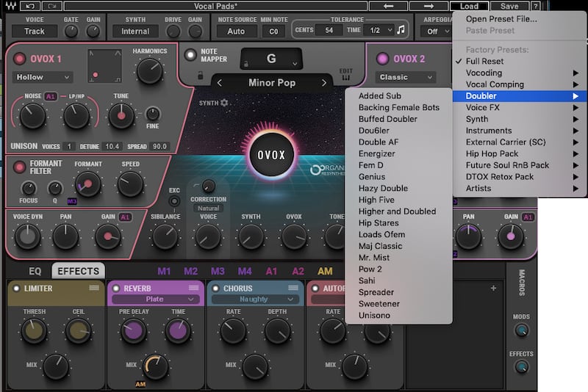The height and width of the screenshot is (392, 588).
Task: Expand the Artists presets submenu
Action: coord(520,189)
